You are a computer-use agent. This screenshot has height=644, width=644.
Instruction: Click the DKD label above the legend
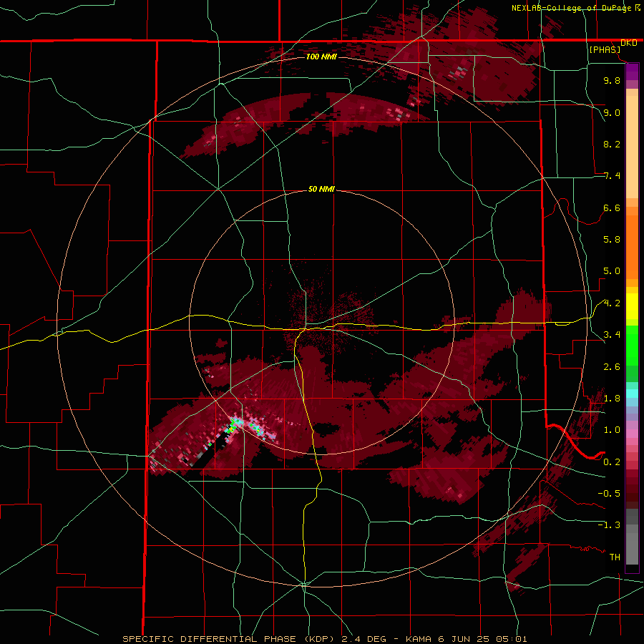629,43
